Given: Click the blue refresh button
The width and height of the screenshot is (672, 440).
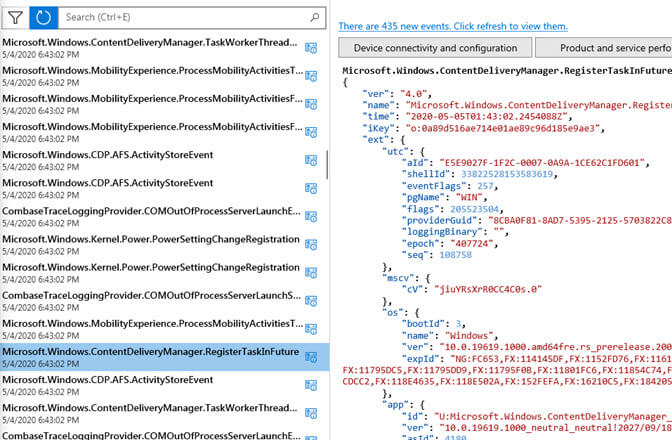Looking at the screenshot, I should coord(44,18).
